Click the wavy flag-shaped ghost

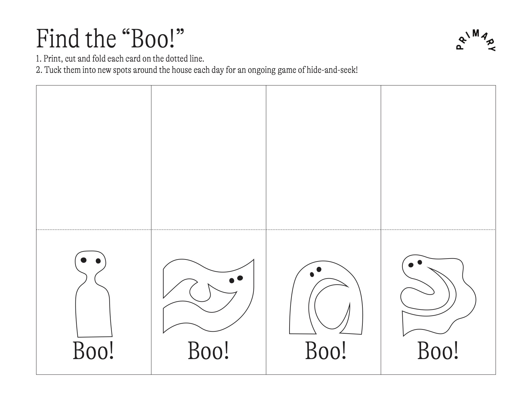pos(209,295)
